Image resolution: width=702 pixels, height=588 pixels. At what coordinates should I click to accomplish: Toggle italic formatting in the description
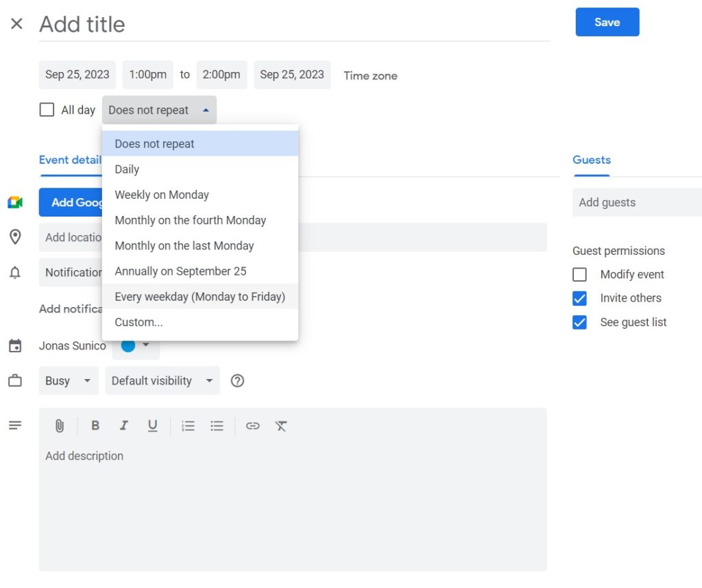pos(123,426)
